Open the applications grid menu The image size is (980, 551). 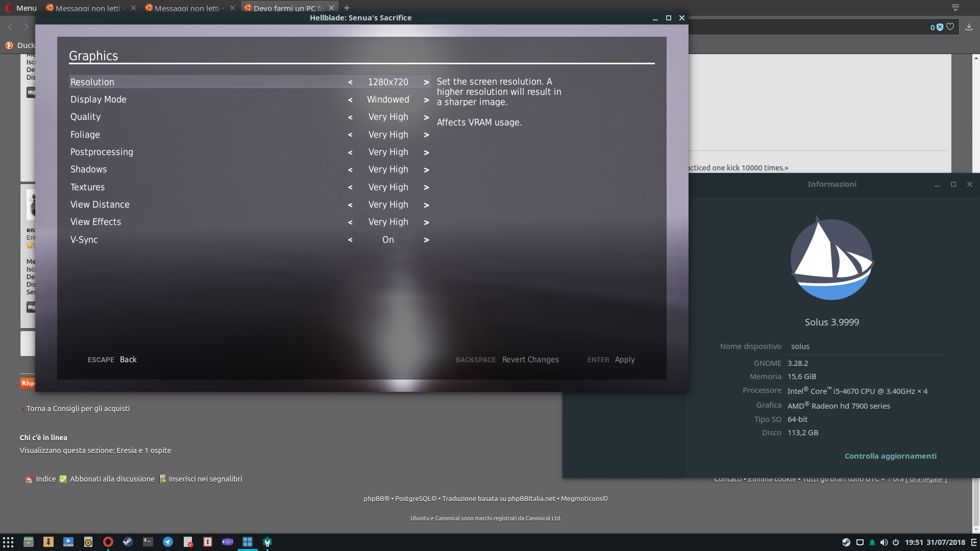[8, 542]
